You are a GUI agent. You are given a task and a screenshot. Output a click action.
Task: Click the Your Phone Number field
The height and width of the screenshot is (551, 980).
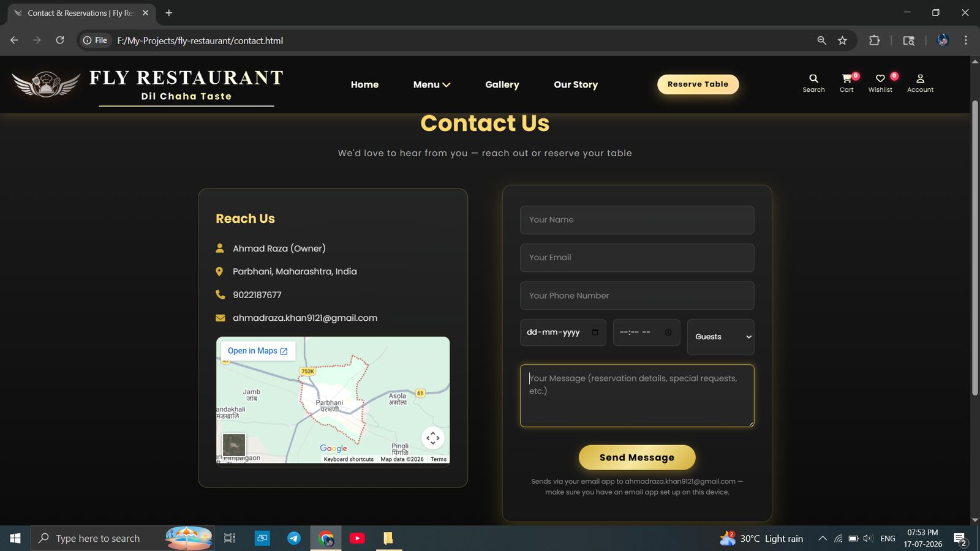pos(637,296)
